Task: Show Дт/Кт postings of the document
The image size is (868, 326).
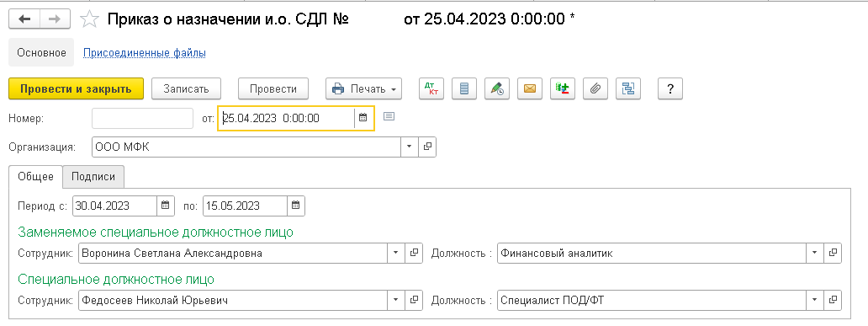Action: 431,88
